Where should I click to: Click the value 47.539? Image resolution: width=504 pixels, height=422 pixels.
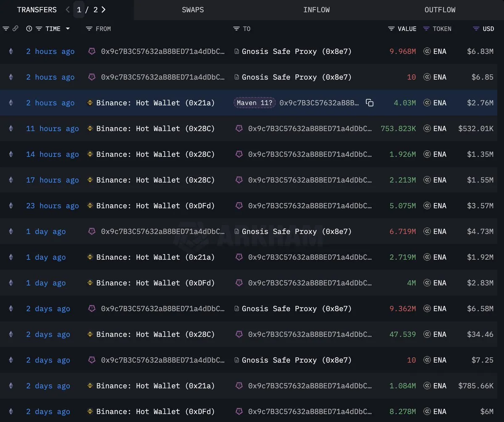(x=403, y=334)
